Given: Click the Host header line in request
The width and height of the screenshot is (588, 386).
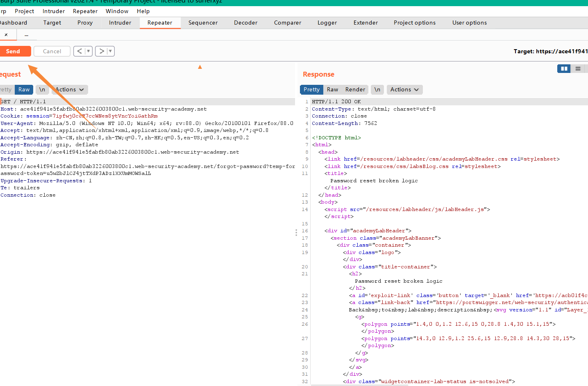Looking at the screenshot, I should pos(104,109).
